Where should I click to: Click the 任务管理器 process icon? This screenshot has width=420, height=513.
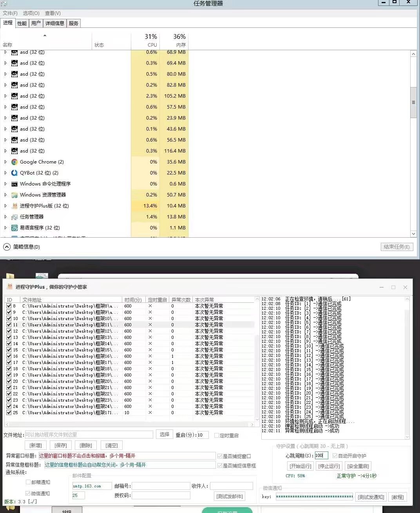click(x=14, y=217)
